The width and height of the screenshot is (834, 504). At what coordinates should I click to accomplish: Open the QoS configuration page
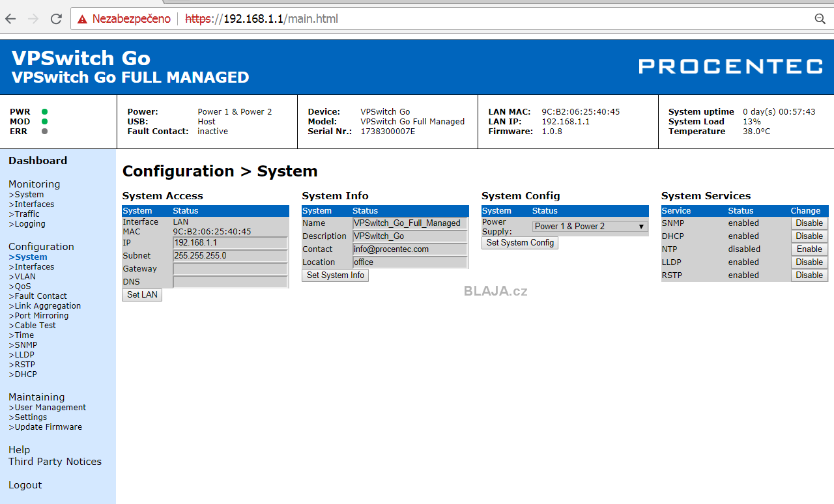pyautogui.click(x=20, y=287)
